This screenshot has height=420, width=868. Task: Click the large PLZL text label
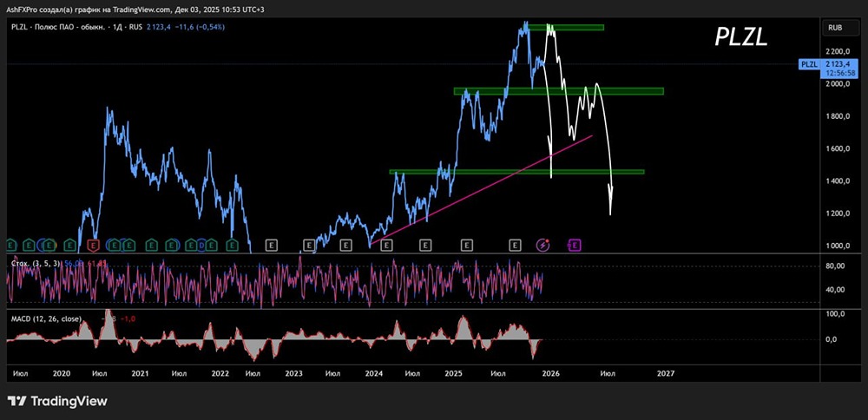click(740, 37)
